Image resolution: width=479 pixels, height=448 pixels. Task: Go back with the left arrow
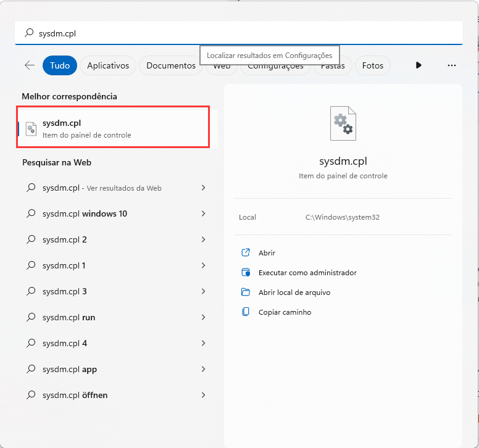point(30,65)
